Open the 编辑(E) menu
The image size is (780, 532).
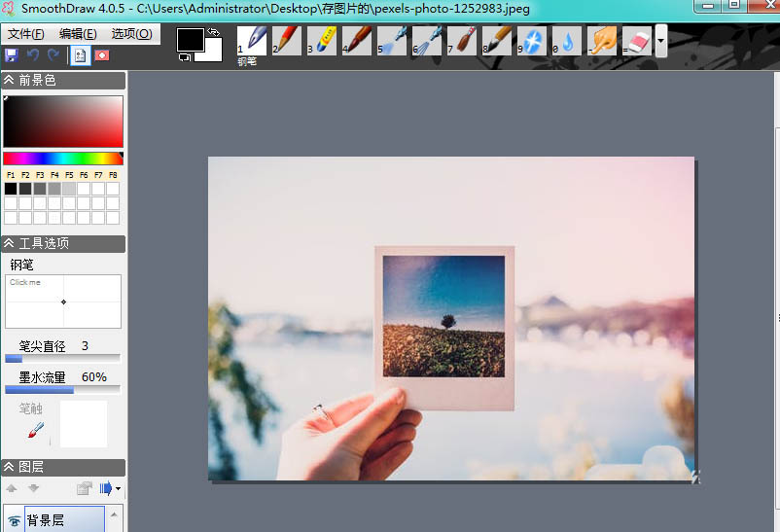(x=78, y=34)
